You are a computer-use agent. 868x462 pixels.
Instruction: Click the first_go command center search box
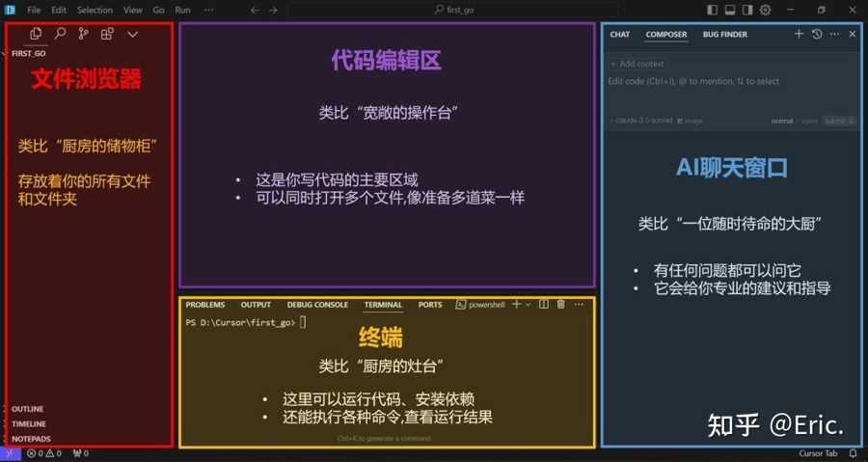453,10
